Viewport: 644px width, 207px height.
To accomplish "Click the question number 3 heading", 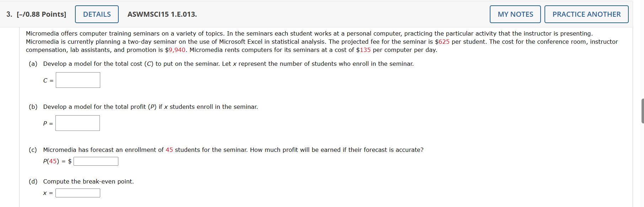I will coord(8,14).
